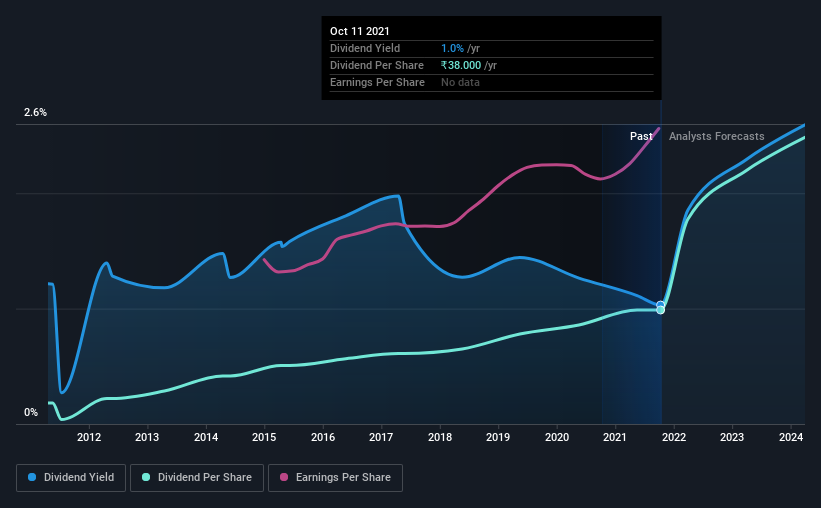Click the 2012 x-axis year label
Screen dimensions: 821x508
[89, 437]
